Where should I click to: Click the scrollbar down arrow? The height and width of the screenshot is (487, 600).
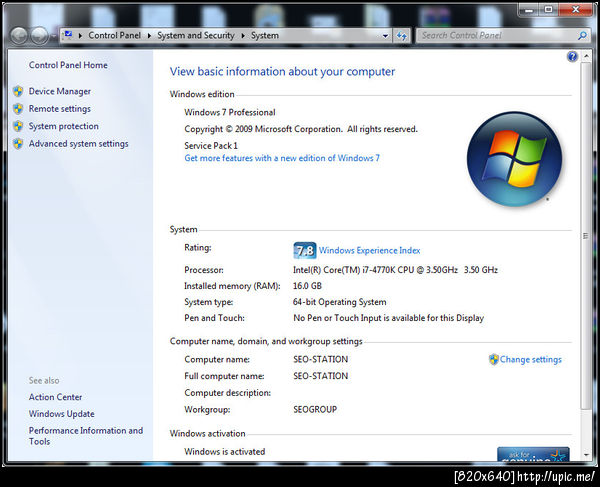(x=586, y=455)
